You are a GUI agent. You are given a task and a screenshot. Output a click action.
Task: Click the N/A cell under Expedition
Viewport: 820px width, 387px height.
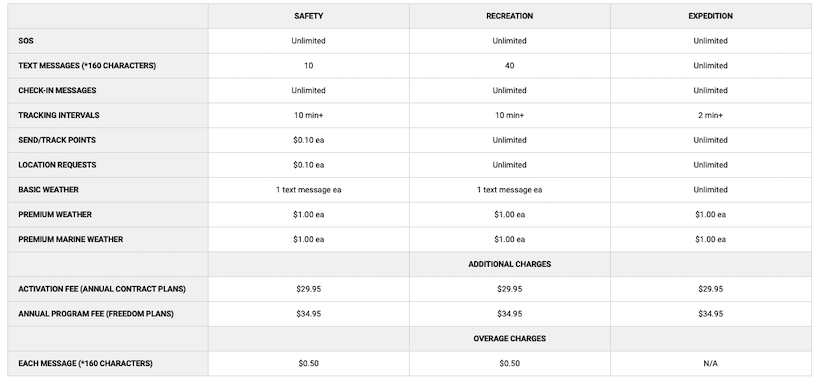pos(710,363)
